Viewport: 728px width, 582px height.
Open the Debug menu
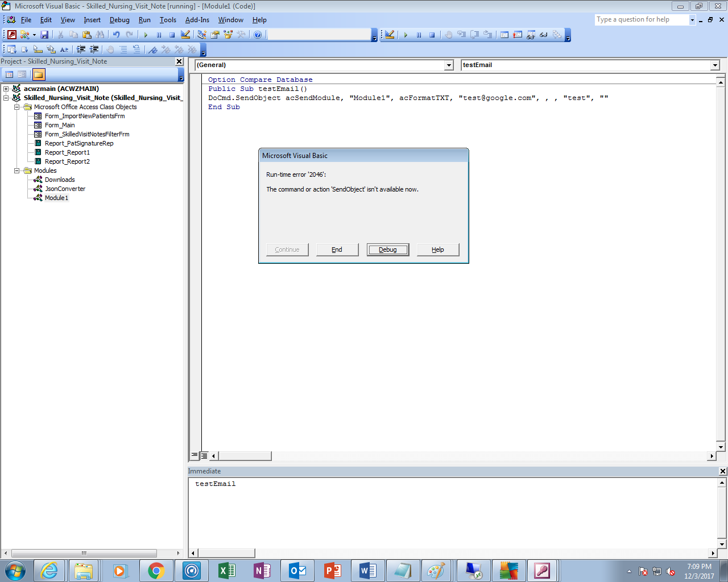[119, 20]
